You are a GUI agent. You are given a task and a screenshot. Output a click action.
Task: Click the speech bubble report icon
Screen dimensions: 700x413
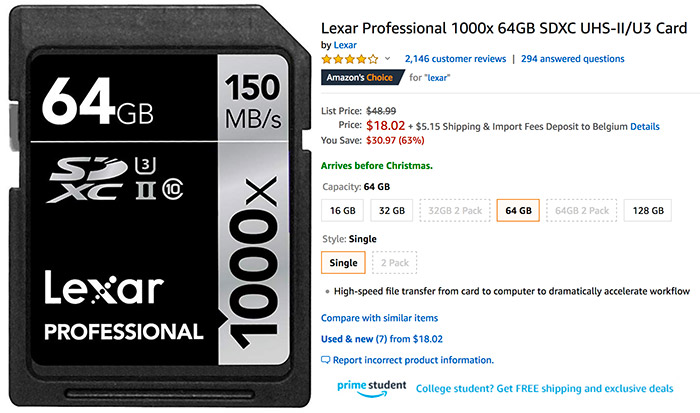[x=325, y=360]
